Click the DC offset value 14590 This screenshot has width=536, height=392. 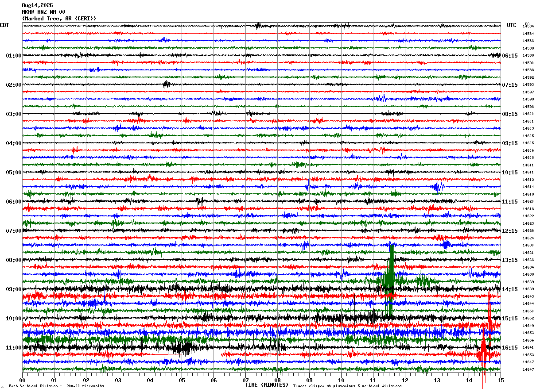pyautogui.click(x=528, y=63)
